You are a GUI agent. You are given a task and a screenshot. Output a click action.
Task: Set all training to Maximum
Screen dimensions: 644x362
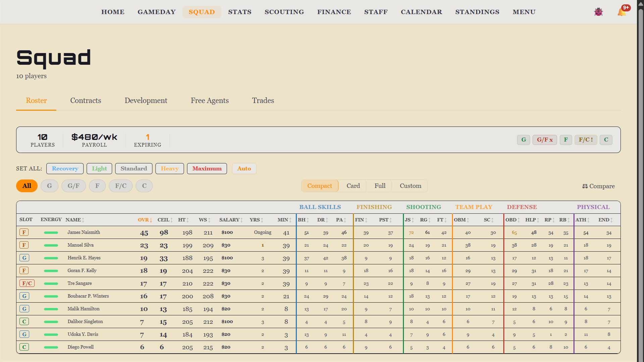(x=207, y=169)
